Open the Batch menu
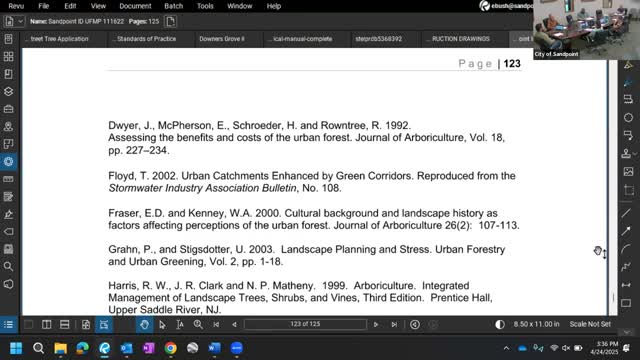640x360 pixels. point(173,6)
